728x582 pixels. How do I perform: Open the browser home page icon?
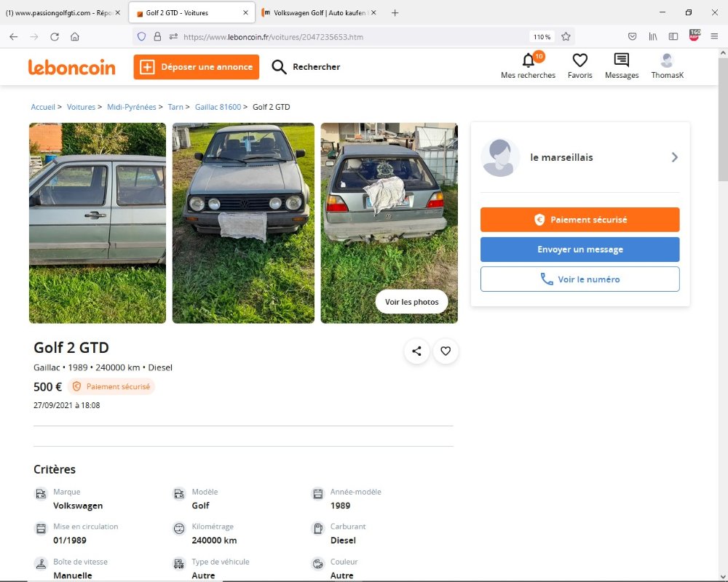coord(75,36)
